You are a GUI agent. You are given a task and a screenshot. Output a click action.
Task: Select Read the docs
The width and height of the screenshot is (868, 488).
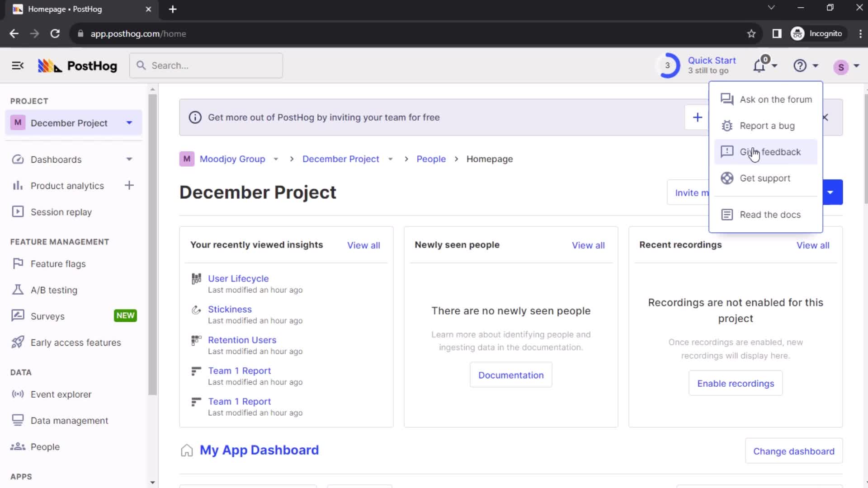click(x=766, y=215)
